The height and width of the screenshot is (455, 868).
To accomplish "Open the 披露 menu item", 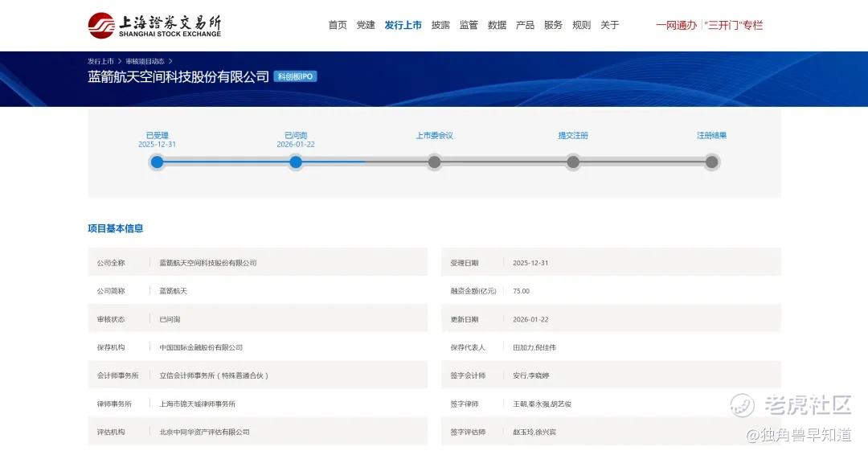I will [x=440, y=25].
